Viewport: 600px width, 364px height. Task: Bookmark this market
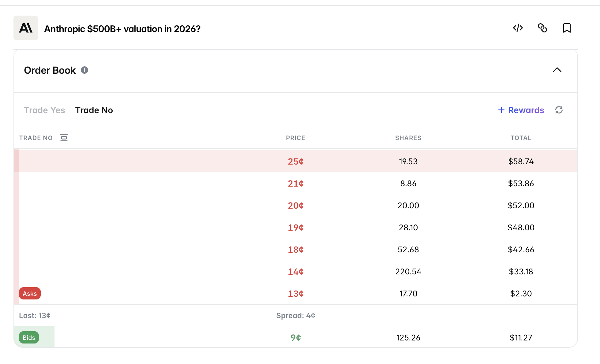point(567,28)
